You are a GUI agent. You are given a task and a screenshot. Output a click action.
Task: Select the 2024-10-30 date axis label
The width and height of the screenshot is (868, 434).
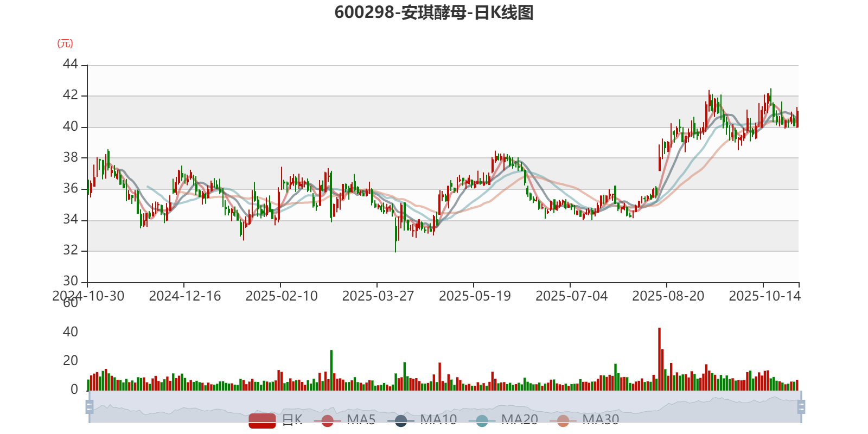coord(88,296)
